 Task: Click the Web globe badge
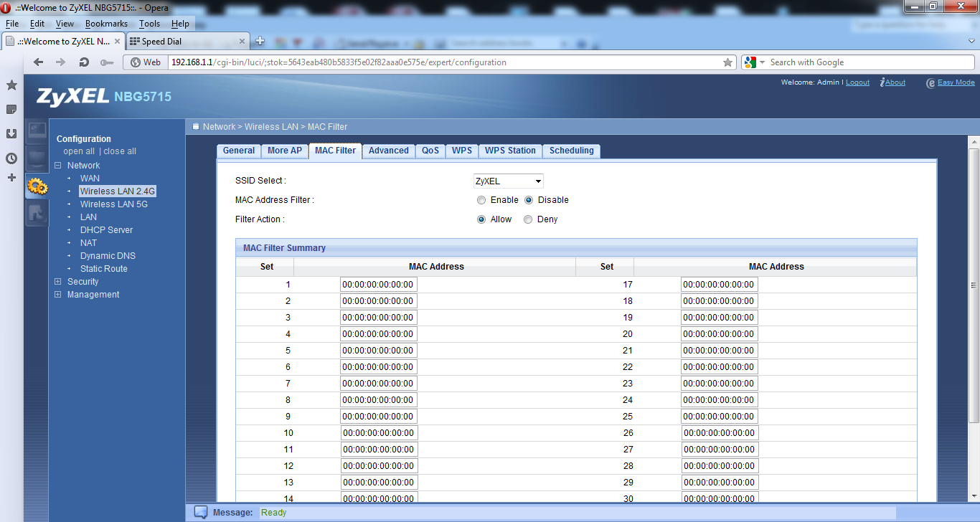pos(146,62)
